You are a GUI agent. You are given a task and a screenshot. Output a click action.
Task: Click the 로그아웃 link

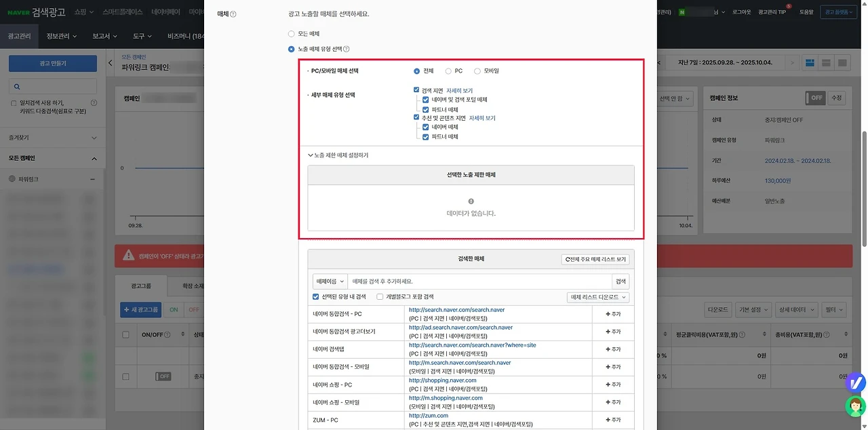(742, 12)
